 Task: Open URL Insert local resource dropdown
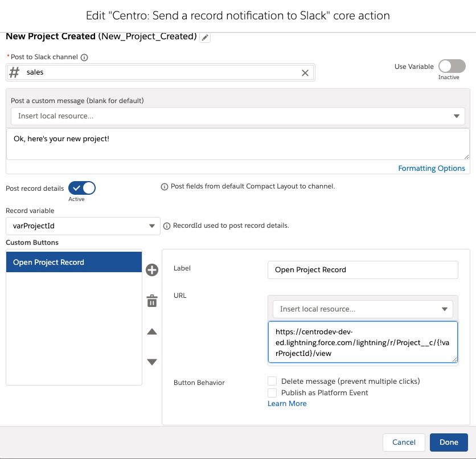point(363,309)
